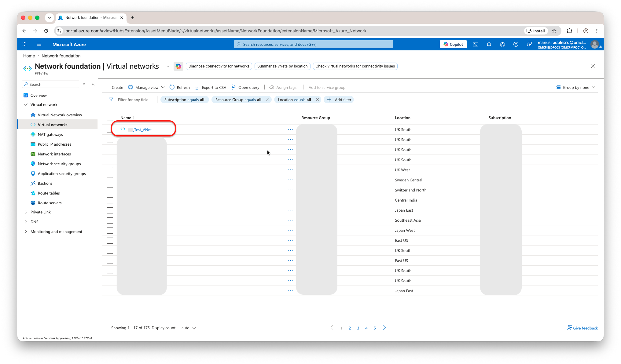Screen dimensions: 621x364
Task: Export the list to CSV
Action: click(211, 87)
